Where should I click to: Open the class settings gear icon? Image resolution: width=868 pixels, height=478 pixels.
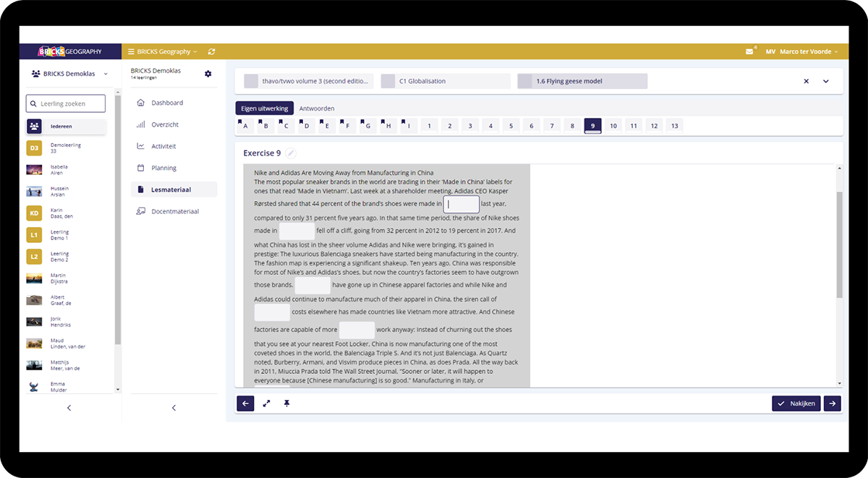pyautogui.click(x=208, y=74)
